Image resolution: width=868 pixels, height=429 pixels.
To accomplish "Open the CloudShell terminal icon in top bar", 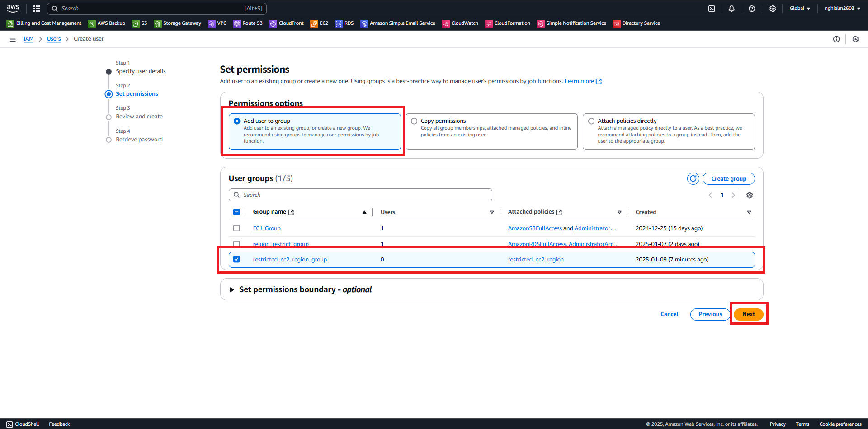I will click(712, 9).
